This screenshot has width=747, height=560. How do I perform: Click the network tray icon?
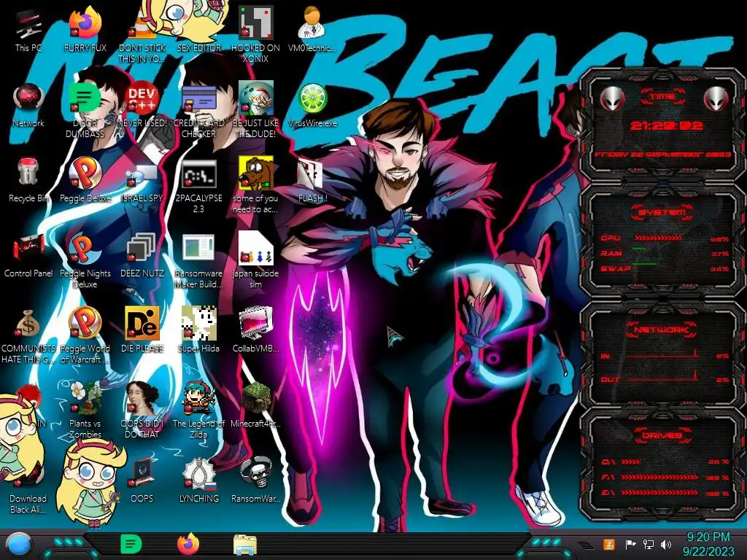[648, 544]
